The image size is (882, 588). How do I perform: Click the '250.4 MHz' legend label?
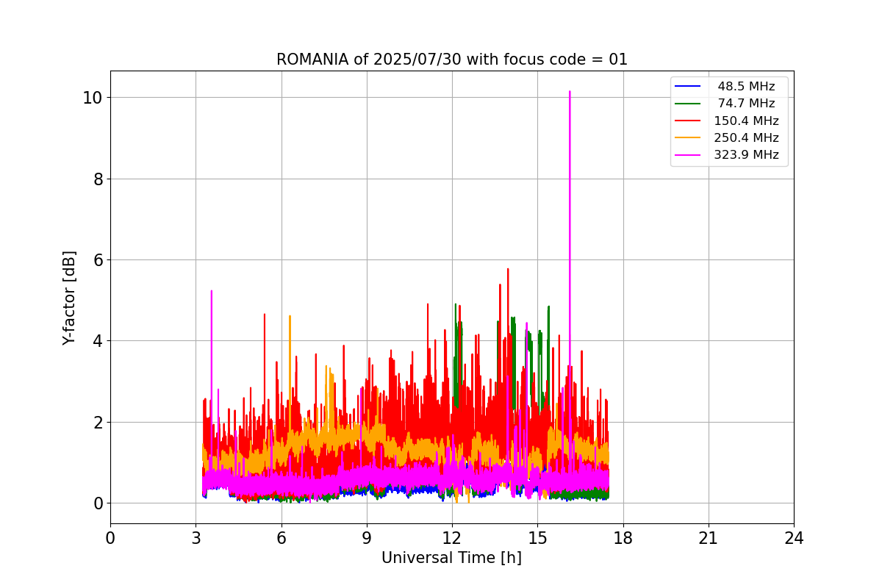[x=746, y=137]
